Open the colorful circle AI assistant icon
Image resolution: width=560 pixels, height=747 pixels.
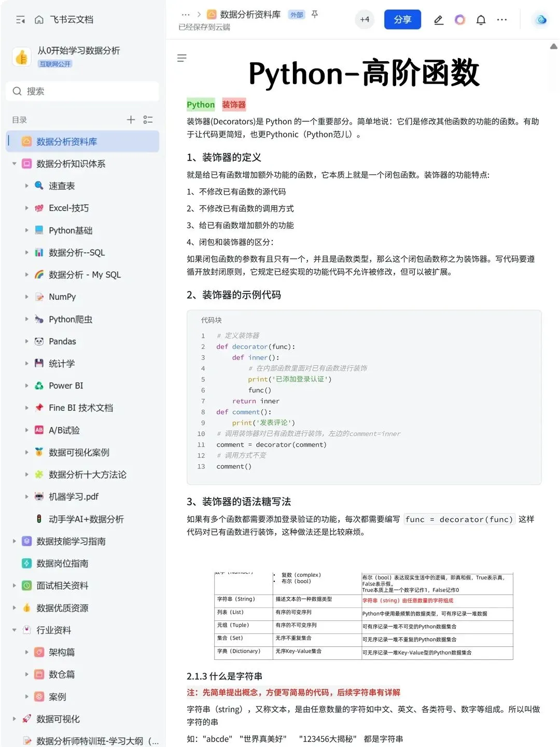(x=460, y=20)
